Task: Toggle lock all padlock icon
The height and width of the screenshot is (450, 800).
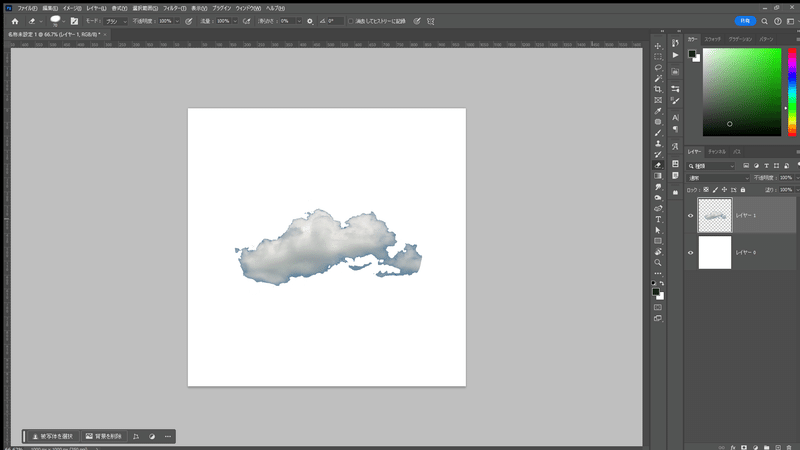Action: tap(743, 190)
